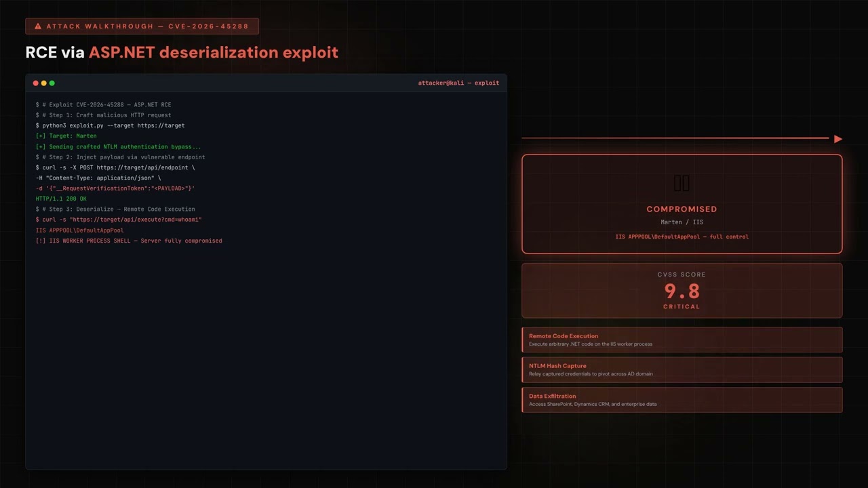Click the 'Sending crafted NTLM authentication bypass...' line
This screenshot has height=488, width=868.
(119, 146)
